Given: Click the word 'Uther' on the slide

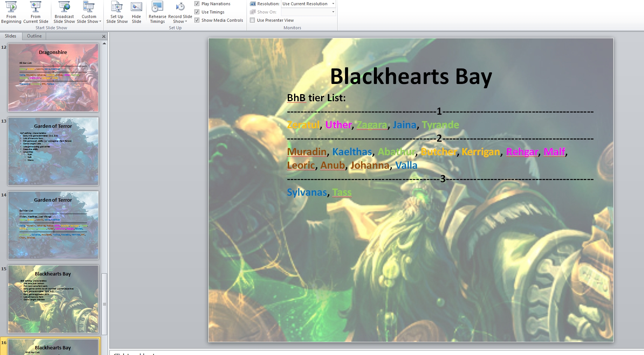Looking at the screenshot, I should point(339,125).
